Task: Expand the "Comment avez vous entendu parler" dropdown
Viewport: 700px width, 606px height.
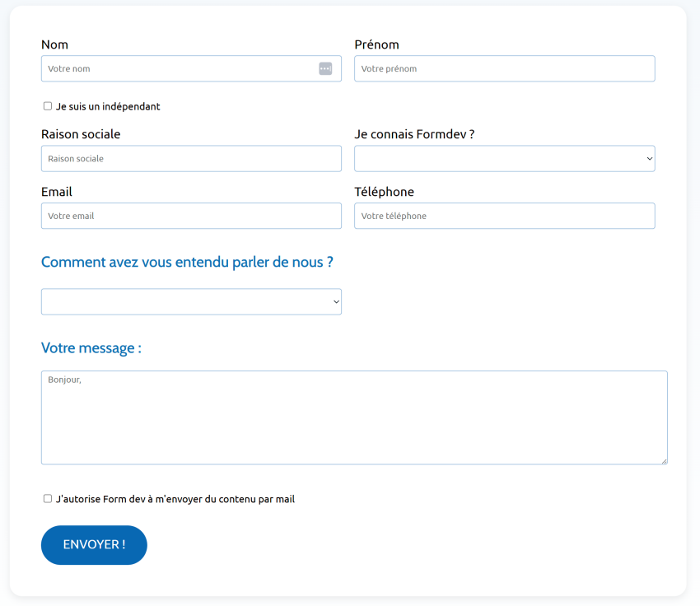Action: click(191, 301)
